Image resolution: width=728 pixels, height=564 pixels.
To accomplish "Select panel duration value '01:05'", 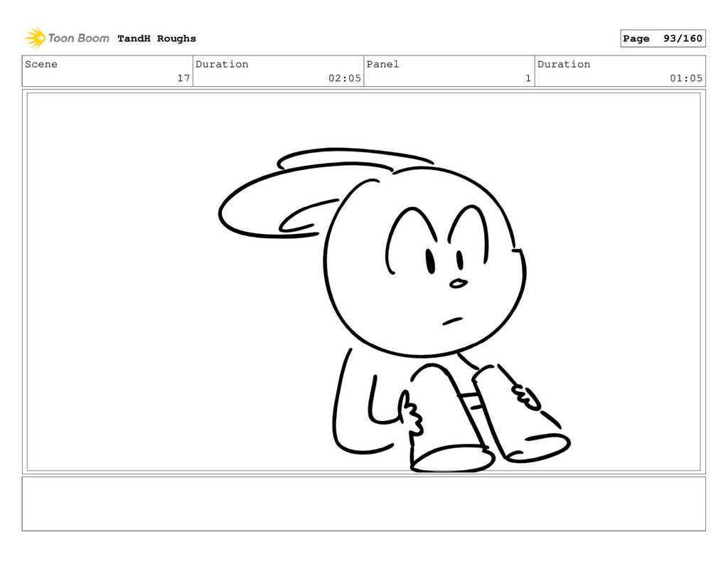I will coord(686,78).
